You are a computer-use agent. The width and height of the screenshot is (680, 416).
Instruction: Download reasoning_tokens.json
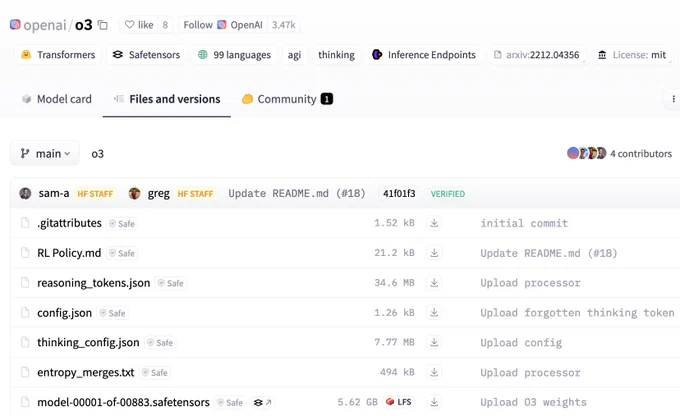434,283
